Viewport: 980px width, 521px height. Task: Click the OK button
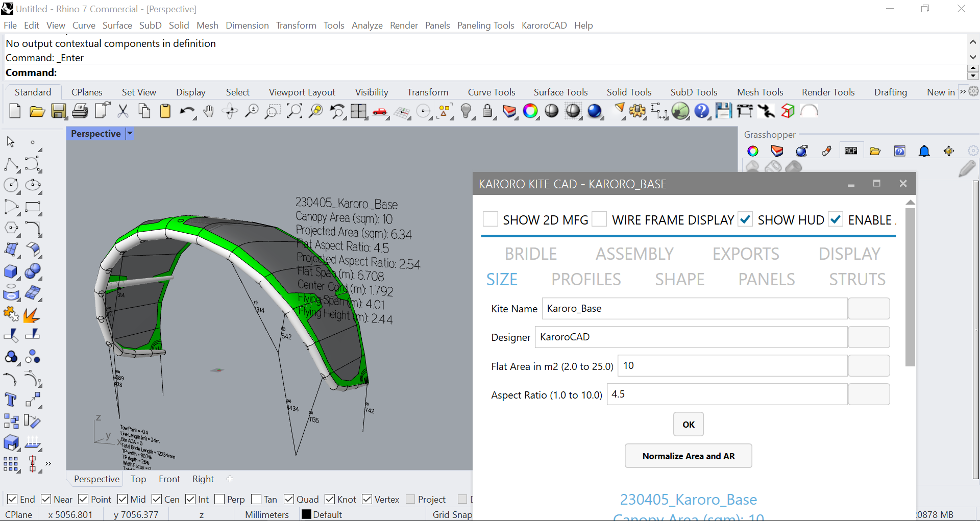(x=689, y=424)
